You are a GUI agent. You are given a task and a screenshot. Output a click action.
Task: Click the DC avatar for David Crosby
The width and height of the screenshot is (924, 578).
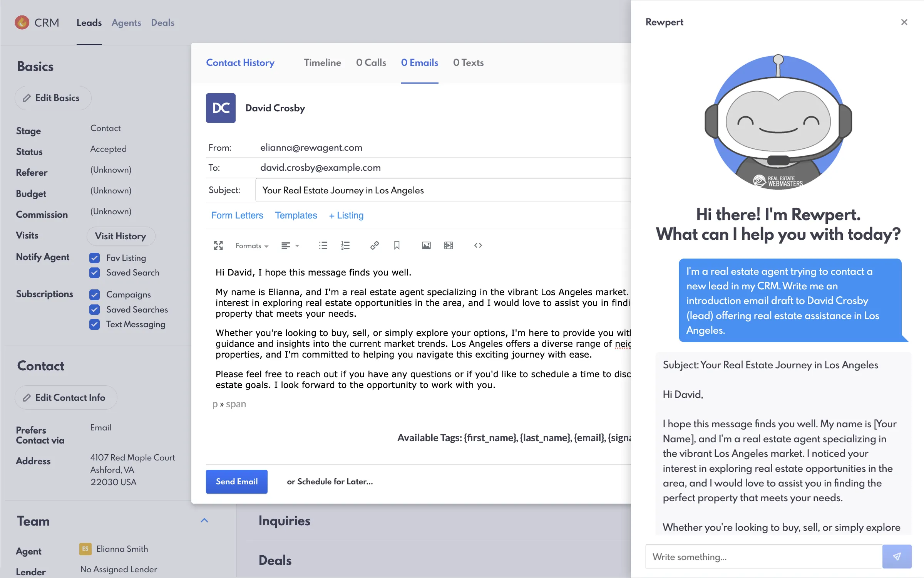coord(221,108)
